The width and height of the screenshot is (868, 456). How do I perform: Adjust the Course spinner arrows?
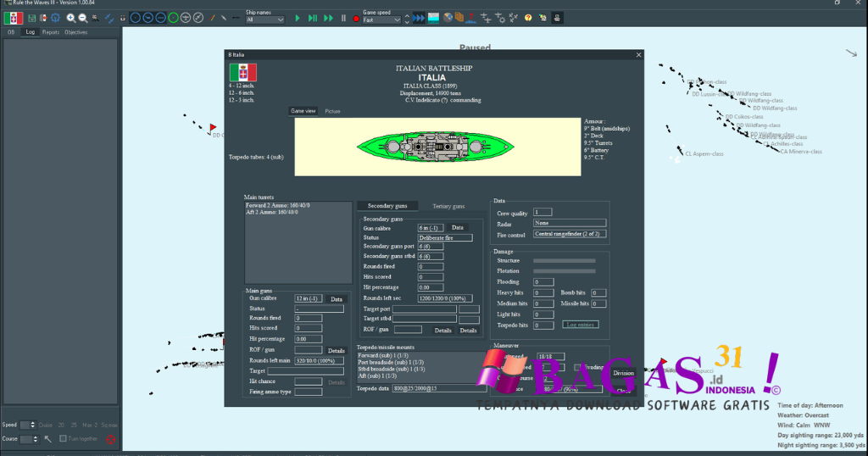pyautogui.click(x=36, y=439)
